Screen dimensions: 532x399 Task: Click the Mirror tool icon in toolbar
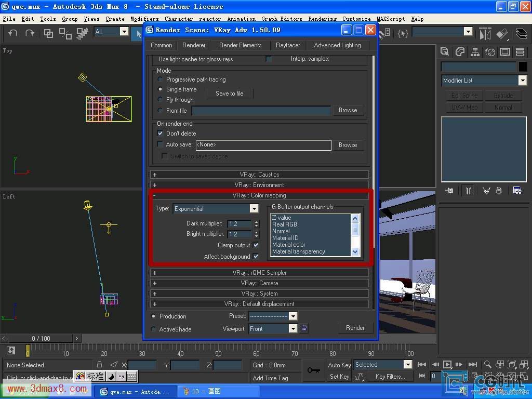485,33
